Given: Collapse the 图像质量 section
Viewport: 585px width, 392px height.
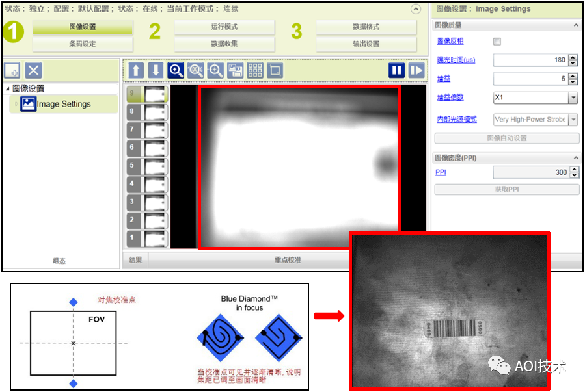Looking at the screenshot, I should [x=576, y=25].
